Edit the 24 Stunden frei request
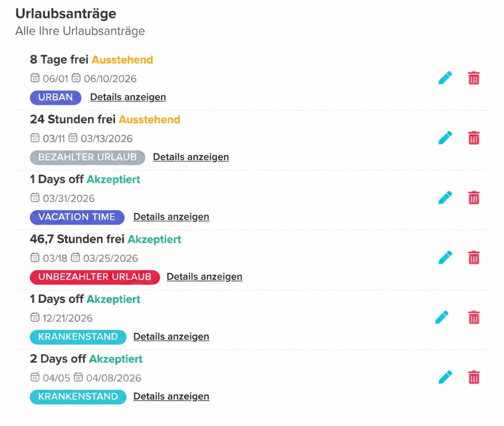 (445, 138)
